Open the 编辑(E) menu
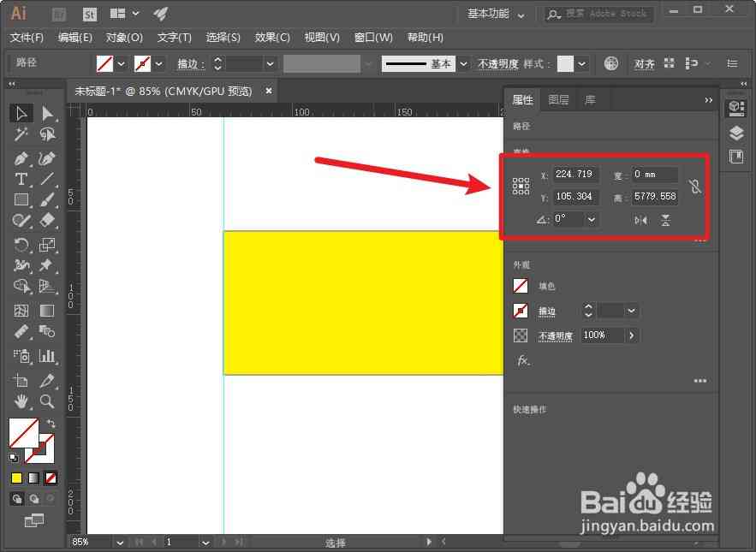The image size is (756, 552). 74,38
